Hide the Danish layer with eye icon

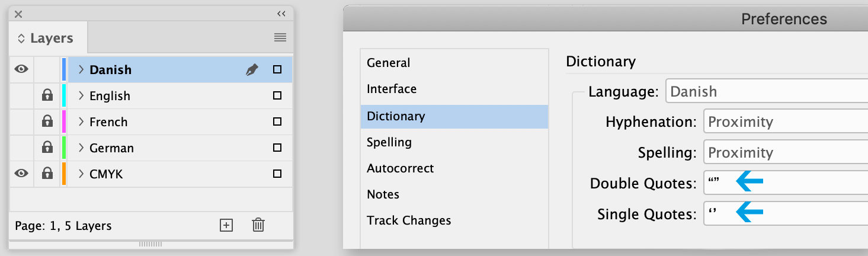pos(21,70)
